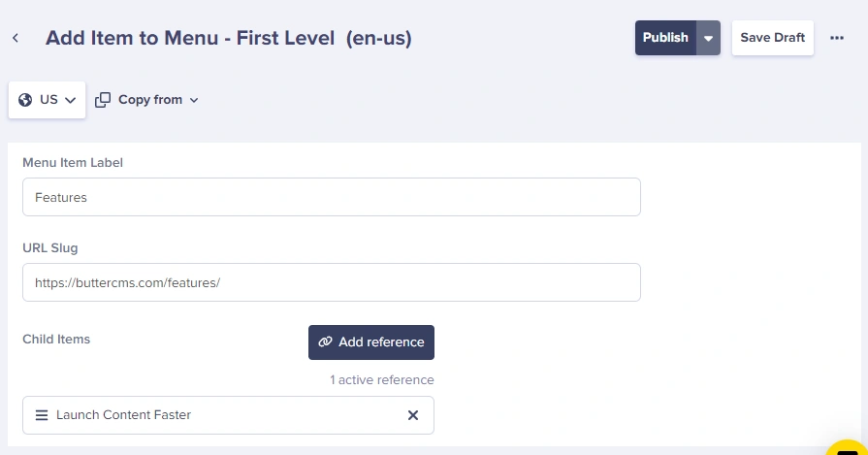Click the URL Slug field label

pos(50,247)
